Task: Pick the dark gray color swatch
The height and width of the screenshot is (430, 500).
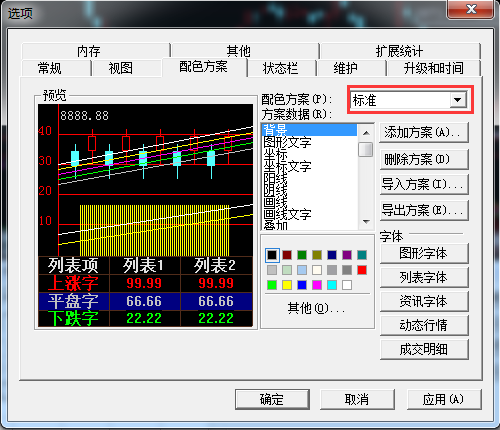Action: (347, 270)
